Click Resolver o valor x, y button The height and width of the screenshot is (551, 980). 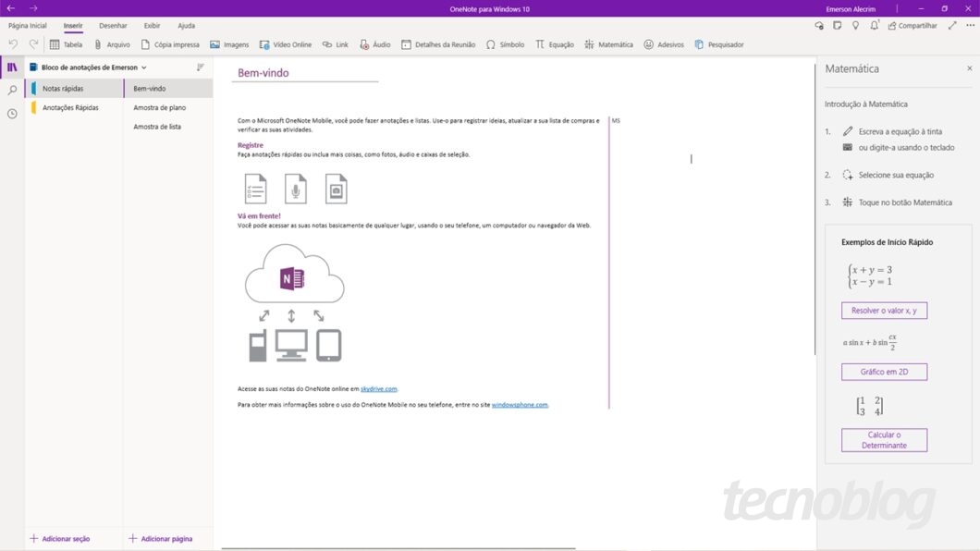pos(884,310)
